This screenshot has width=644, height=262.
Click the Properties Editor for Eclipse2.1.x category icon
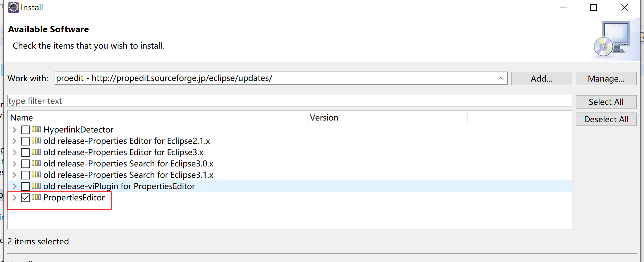pyautogui.click(x=36, y=140)
